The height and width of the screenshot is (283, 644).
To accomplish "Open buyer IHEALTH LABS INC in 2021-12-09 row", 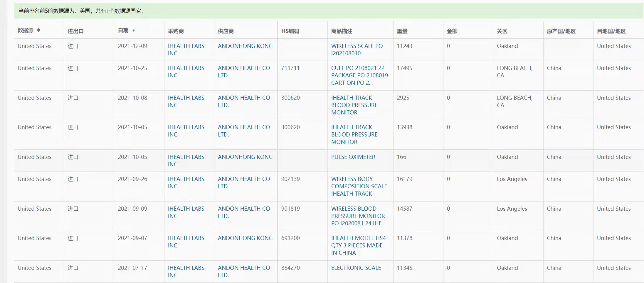I will pyautogui.click(x=186, y=50).
